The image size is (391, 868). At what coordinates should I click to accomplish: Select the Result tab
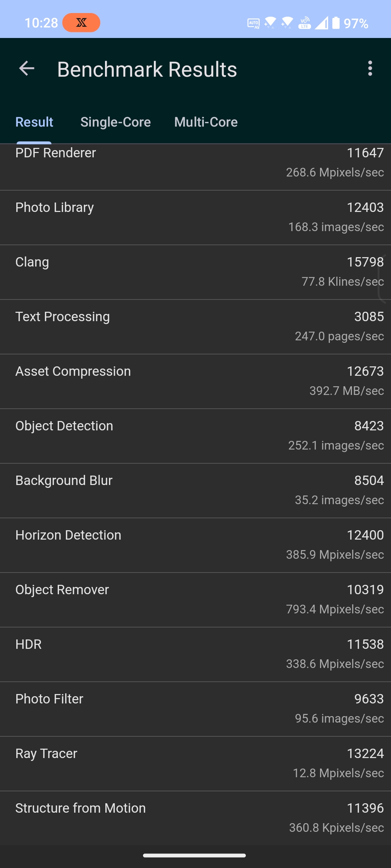pos(34,122)
